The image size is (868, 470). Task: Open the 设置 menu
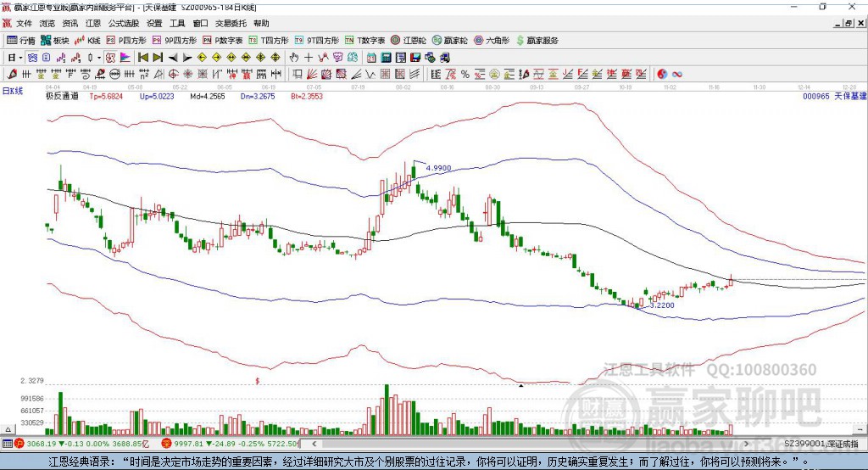click(x=154, y=23)
